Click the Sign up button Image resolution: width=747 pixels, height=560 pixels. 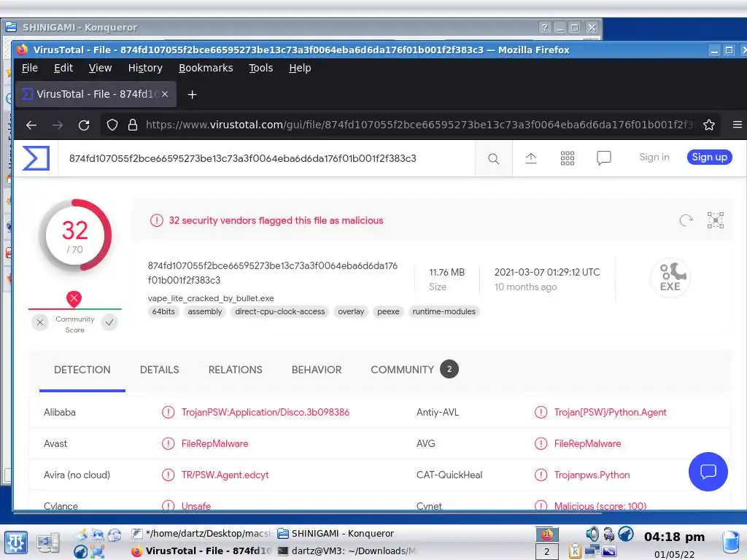[x=709, y=157]
